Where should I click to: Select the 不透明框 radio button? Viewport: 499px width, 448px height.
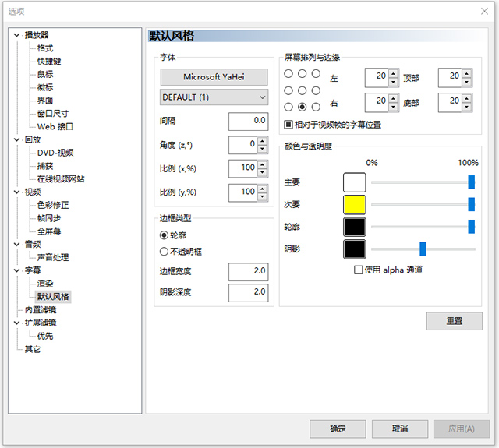(164, 252)
